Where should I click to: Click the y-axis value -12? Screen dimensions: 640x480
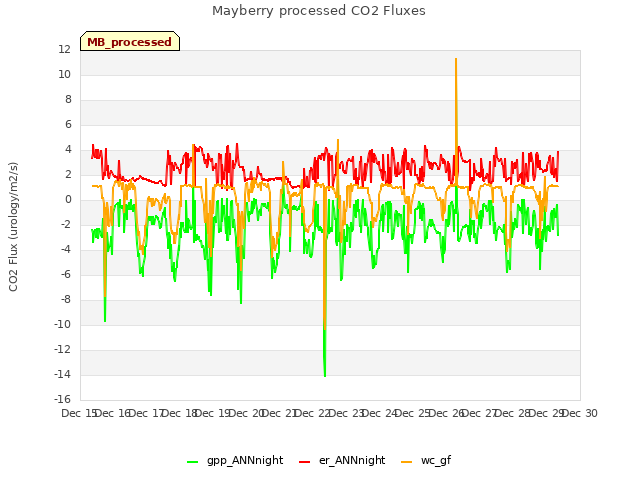point(62,349)
